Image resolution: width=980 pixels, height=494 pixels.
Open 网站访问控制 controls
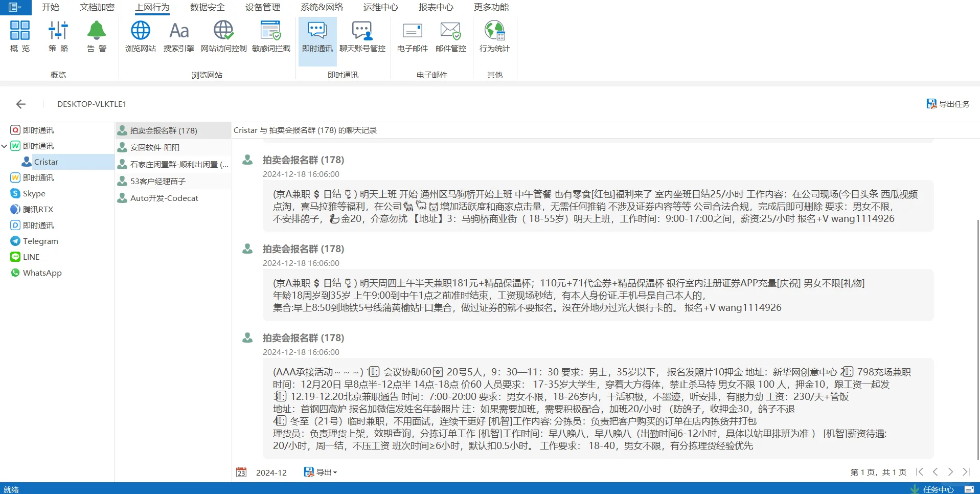click(223, 36)
